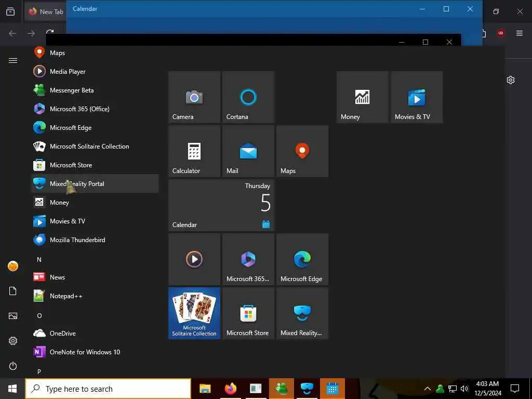Click the Windows Start button
Viewport: 532px width, 399px height.
(x=12, y=389)
